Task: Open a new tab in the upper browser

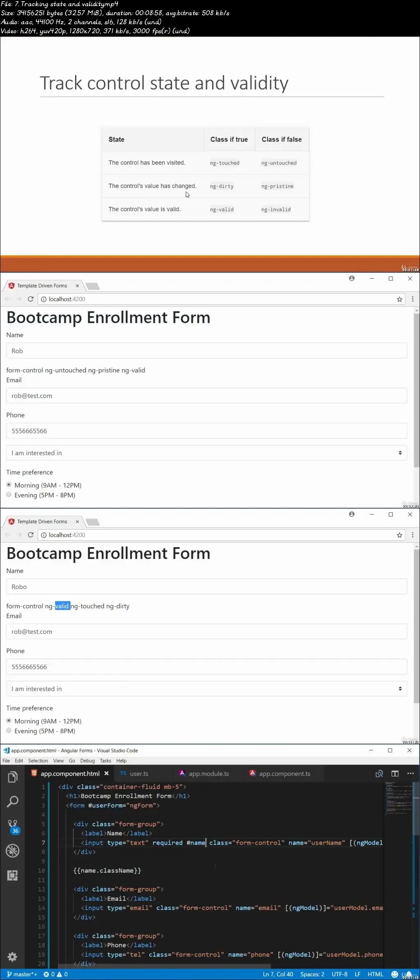Action: point(92,286)
